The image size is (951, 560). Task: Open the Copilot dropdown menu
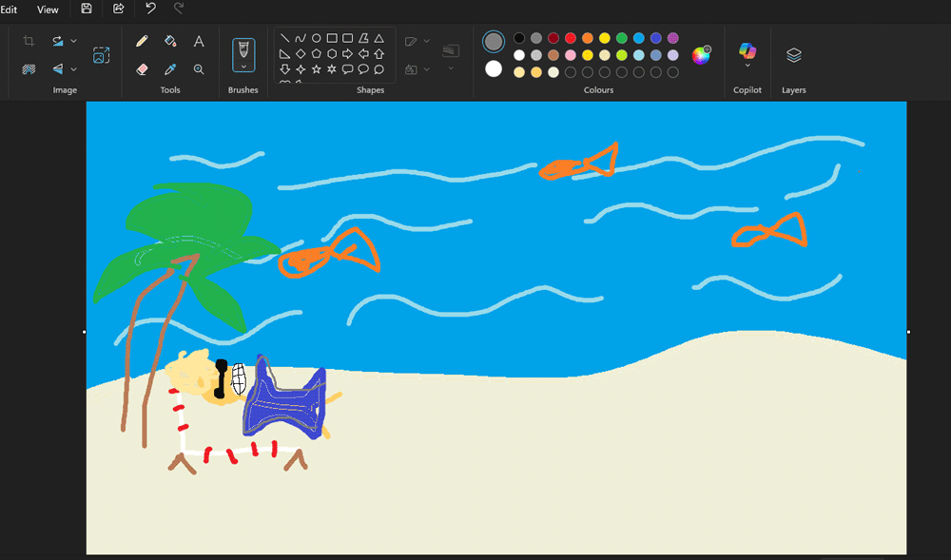(x=747, y=66)
